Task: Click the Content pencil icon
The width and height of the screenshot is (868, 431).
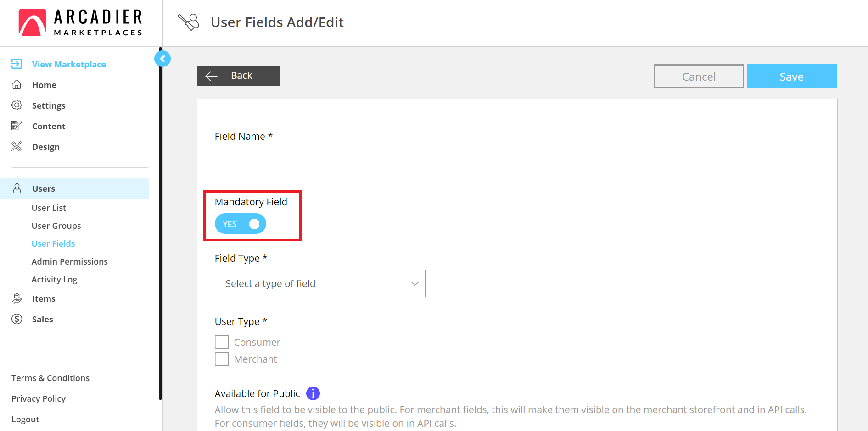Action: [17, 126]
